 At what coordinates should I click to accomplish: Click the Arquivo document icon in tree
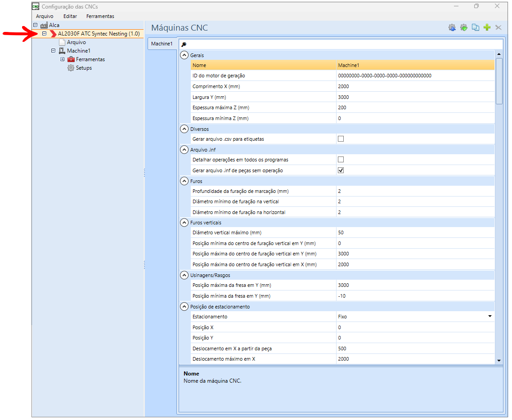(62, 42)
